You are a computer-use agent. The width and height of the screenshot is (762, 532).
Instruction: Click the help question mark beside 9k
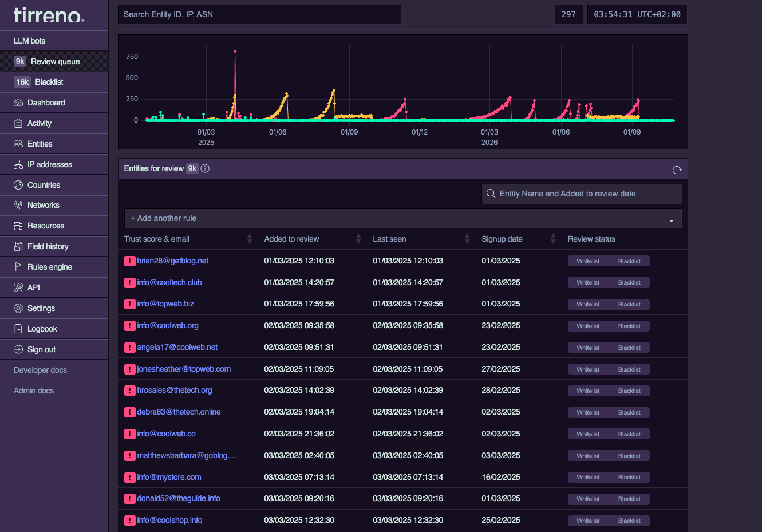click(x=205, y=168)
